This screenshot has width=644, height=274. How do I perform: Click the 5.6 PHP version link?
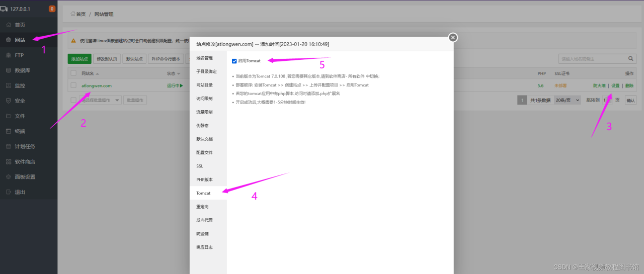tap(540, 85)
